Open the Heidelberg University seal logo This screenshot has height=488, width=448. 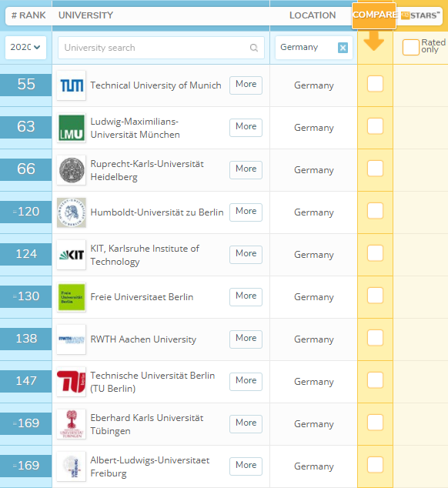[72, 170]
